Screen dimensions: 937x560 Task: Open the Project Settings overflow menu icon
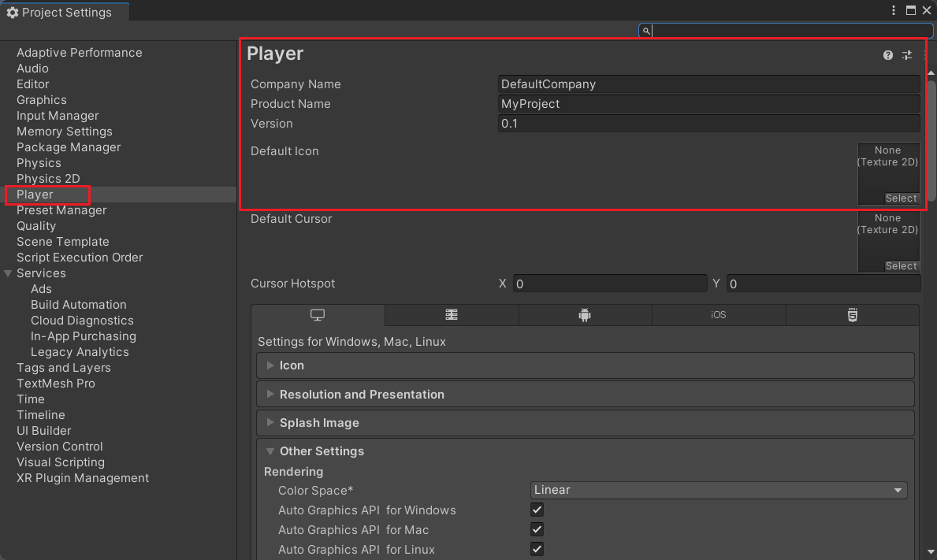click(892, 11)
